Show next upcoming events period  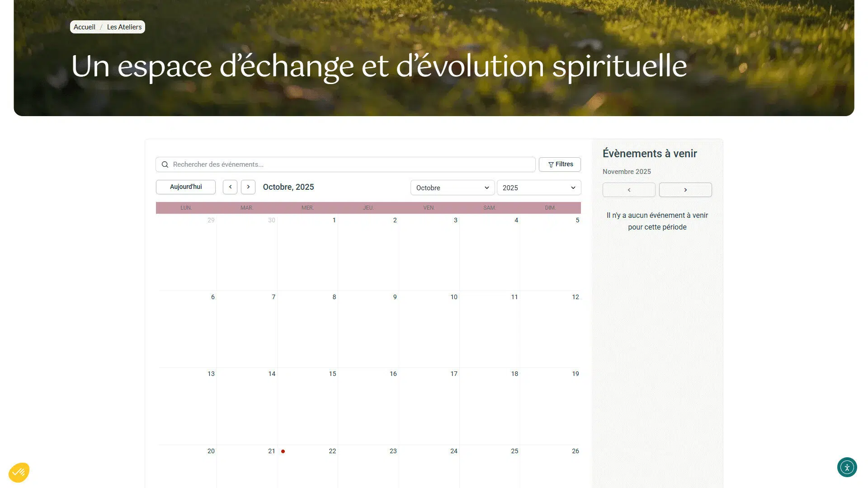point(685,190)
